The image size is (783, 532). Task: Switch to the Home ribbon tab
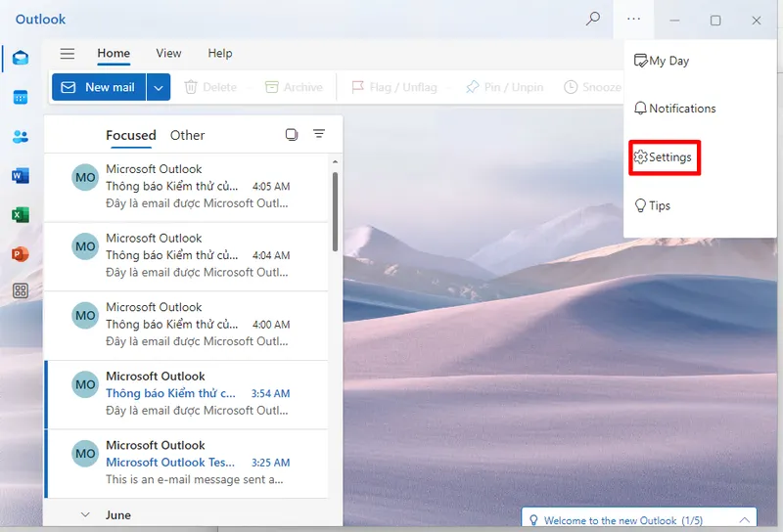pyautogui.click(x=114, y=54)
